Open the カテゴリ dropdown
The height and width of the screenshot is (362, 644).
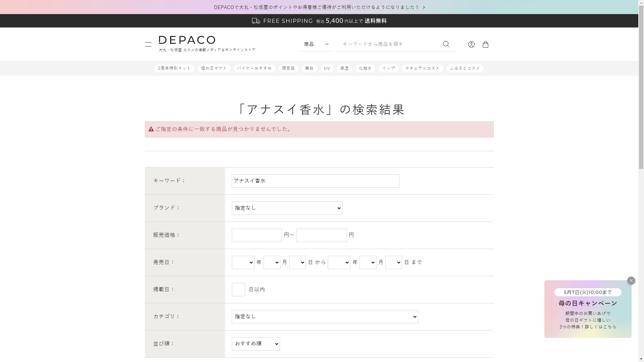pos(325,317)
